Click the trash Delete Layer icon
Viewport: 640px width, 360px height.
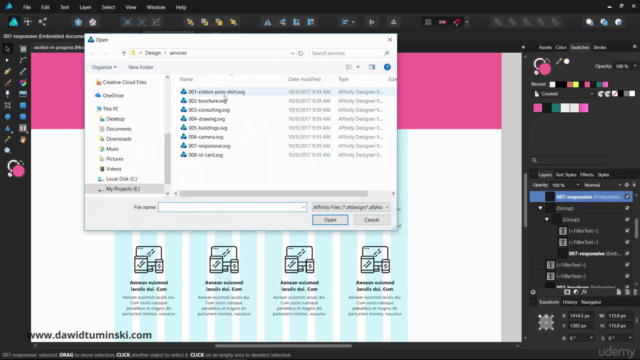coord(635,292)
